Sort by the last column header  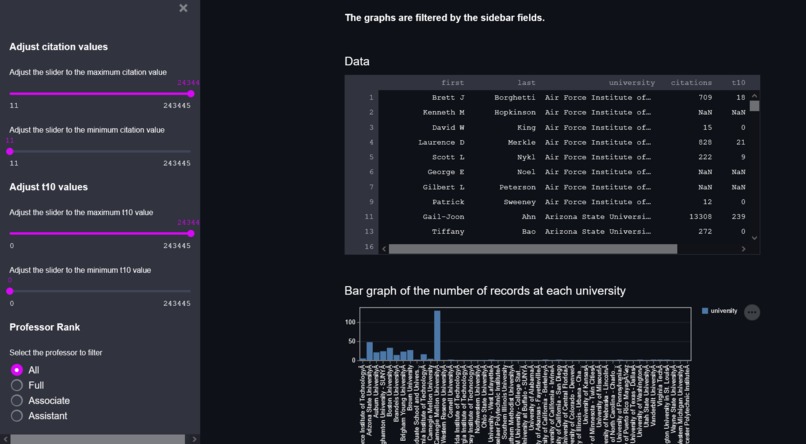click(526, 83)
